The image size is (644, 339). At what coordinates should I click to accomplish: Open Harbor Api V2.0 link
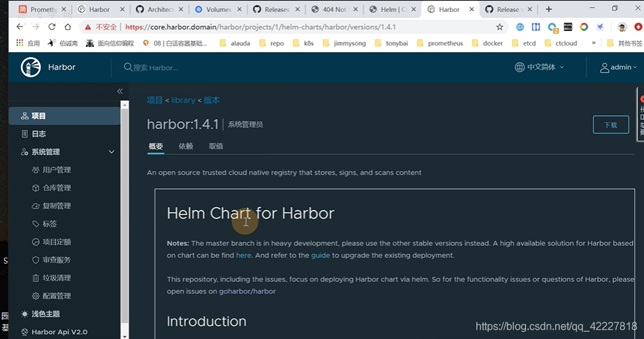point(54,332)
